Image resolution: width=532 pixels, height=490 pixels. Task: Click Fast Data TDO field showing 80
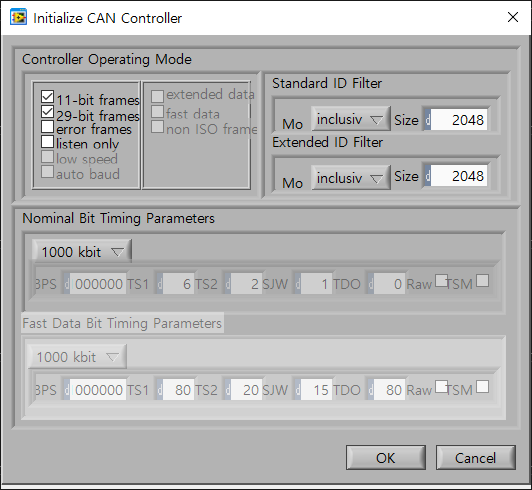coord(389,390)
